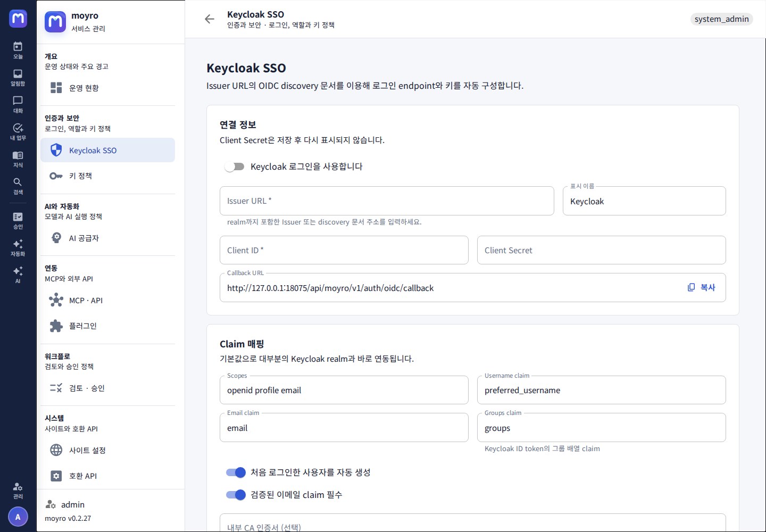766x532 pixels.
Task: Copy the Callback URL with 복사 button
Action: 701,287
